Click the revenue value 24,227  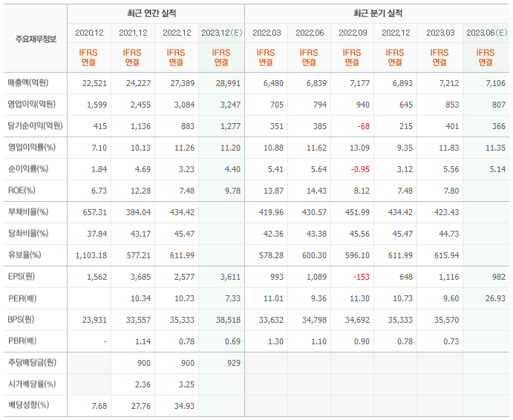pos(138,83)
